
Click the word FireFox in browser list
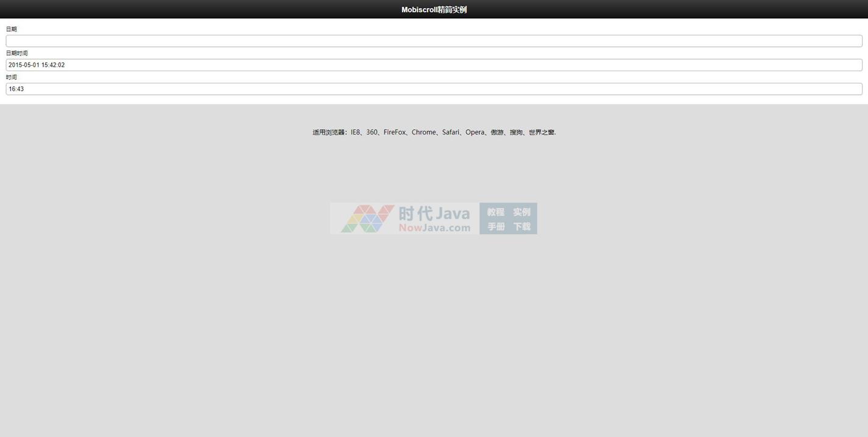tap(394, 132)
